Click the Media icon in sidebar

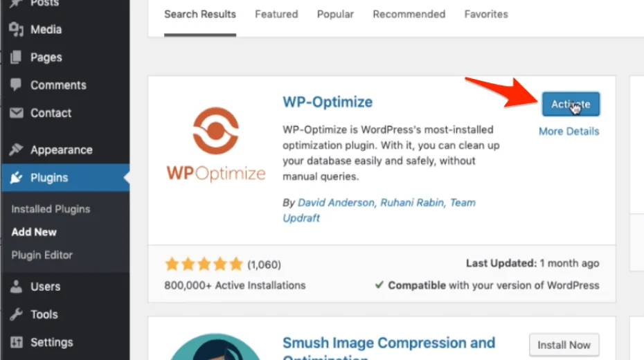click(x=16, y=30)
